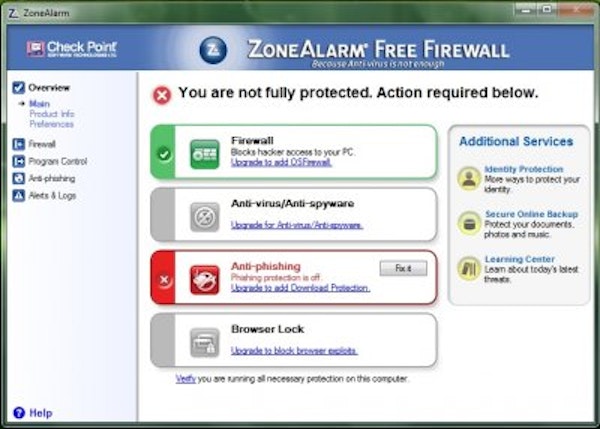Open Program Control in the sidebar
Viewport: 600px width, 429px height.
pos(58,161)
